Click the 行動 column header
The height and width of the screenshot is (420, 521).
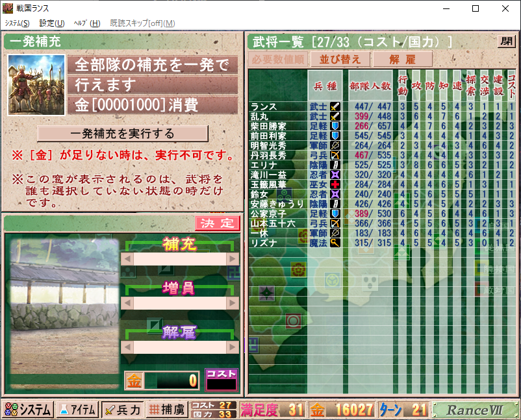point(402,86)
